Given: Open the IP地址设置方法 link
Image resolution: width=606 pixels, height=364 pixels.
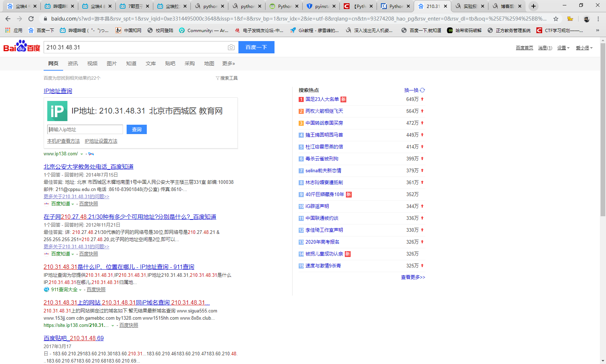Looking at the screenshot, I should pyautogui.click(x=101, y=141).
